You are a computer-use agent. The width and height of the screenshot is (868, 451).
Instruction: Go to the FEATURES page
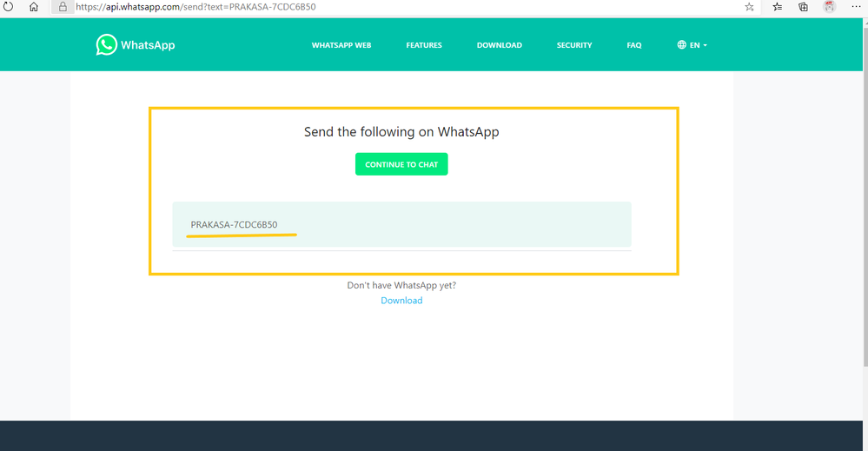(x=424, y=45)
